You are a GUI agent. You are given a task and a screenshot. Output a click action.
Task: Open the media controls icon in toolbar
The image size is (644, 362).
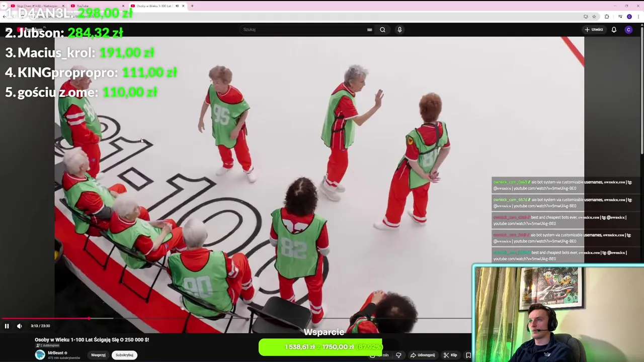620,17
